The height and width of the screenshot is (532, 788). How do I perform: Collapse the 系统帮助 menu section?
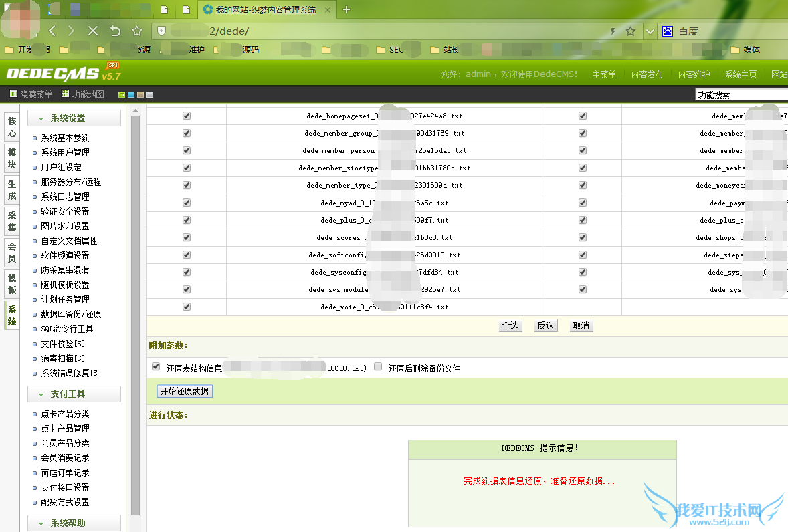(74, 523)
